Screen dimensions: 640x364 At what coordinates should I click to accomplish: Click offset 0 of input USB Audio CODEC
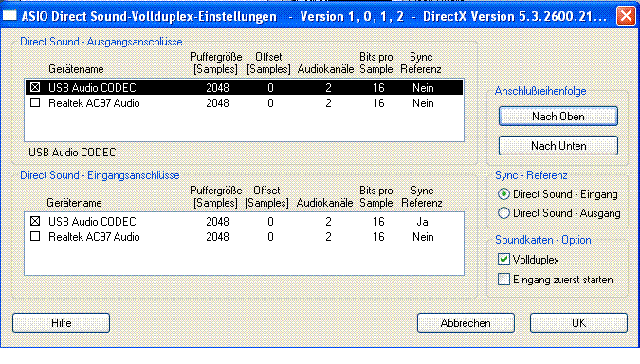[x=270, y=222]
